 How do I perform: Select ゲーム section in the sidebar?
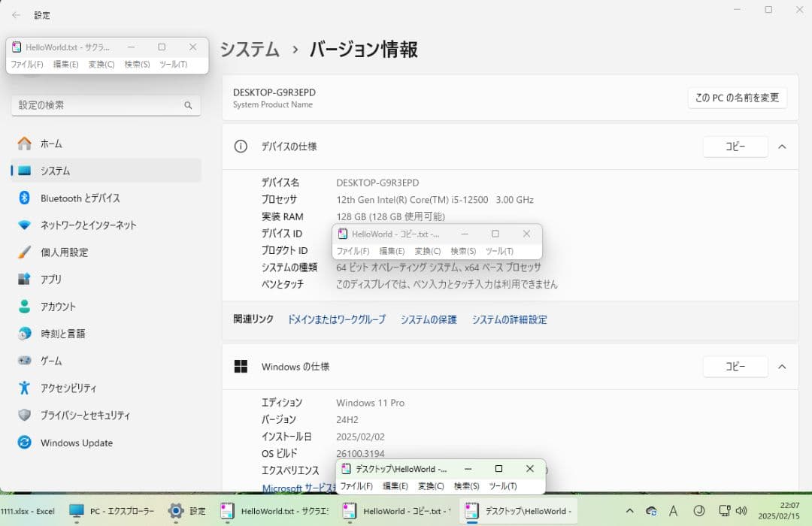click(53, 361)
